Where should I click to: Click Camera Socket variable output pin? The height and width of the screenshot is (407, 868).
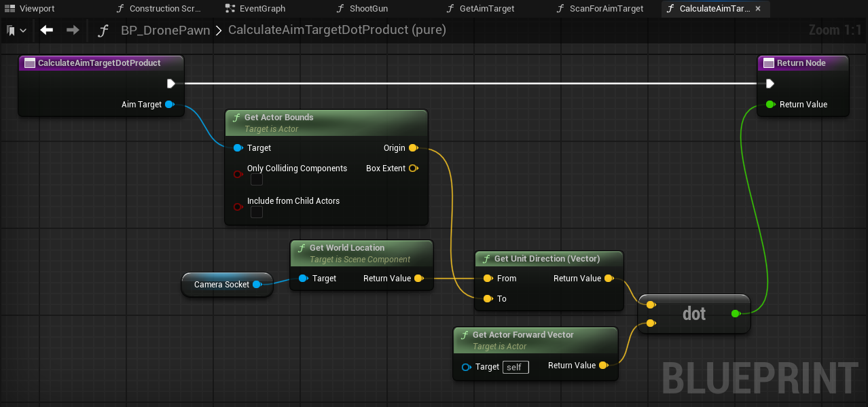[257, 284]
